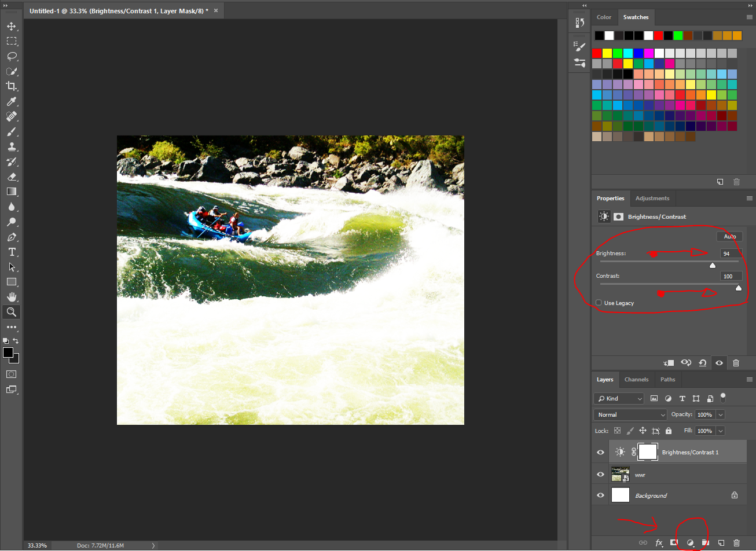Select the Path Selection tool
This screenshot has width=756, height=551.
(x=12, y=267)
